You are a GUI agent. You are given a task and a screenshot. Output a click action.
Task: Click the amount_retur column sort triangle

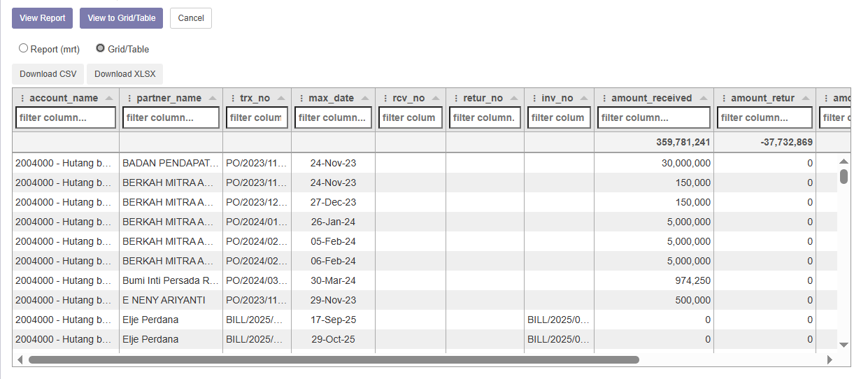pos(806,99)
